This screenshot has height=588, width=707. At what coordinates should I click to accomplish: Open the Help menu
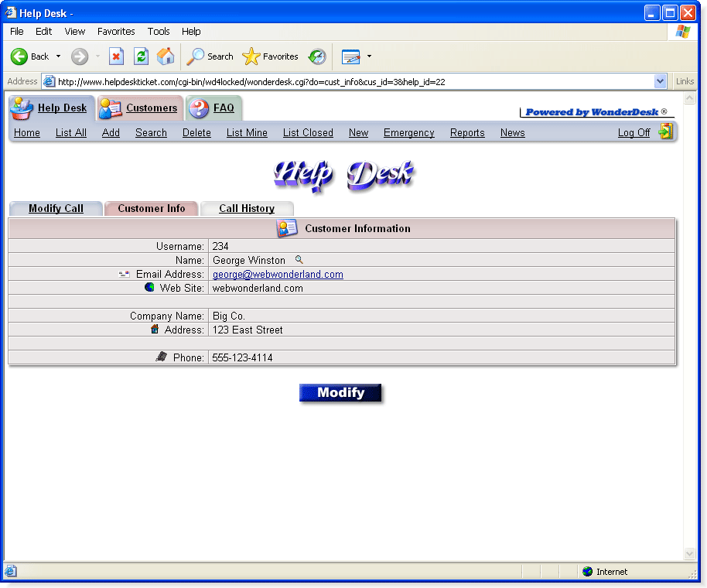tap(191, 31)
